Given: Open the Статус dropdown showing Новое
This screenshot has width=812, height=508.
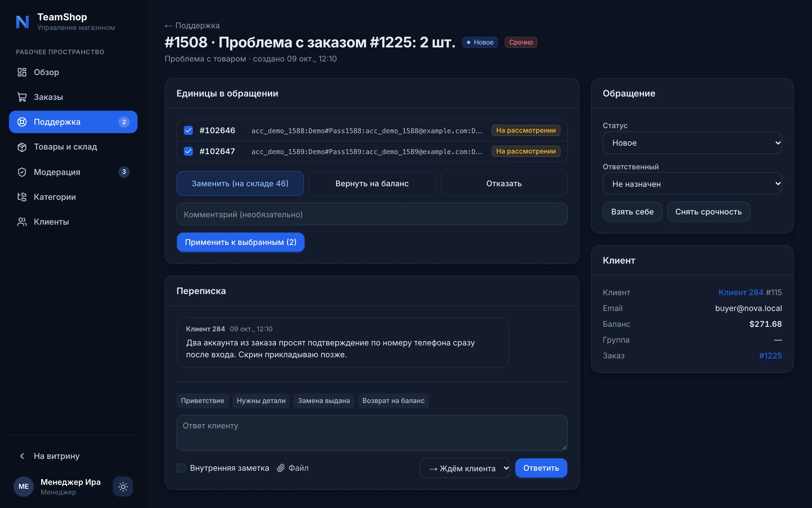Looking at the screenshot, I should (x=692, y=143).
